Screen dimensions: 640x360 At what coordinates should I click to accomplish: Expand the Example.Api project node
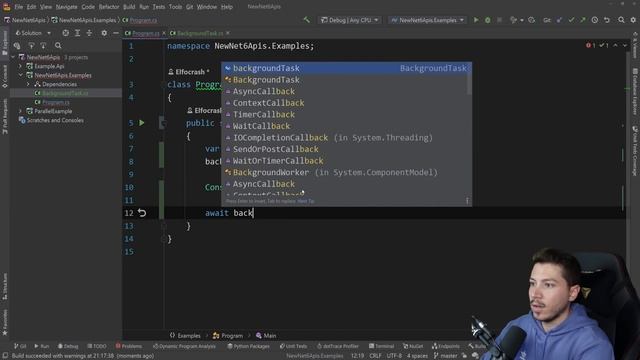[20, 66]
